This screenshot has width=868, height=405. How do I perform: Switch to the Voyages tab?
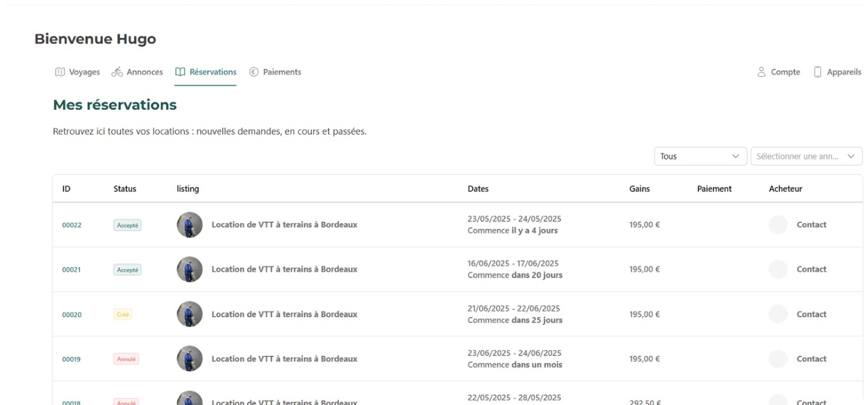point(84,72)
